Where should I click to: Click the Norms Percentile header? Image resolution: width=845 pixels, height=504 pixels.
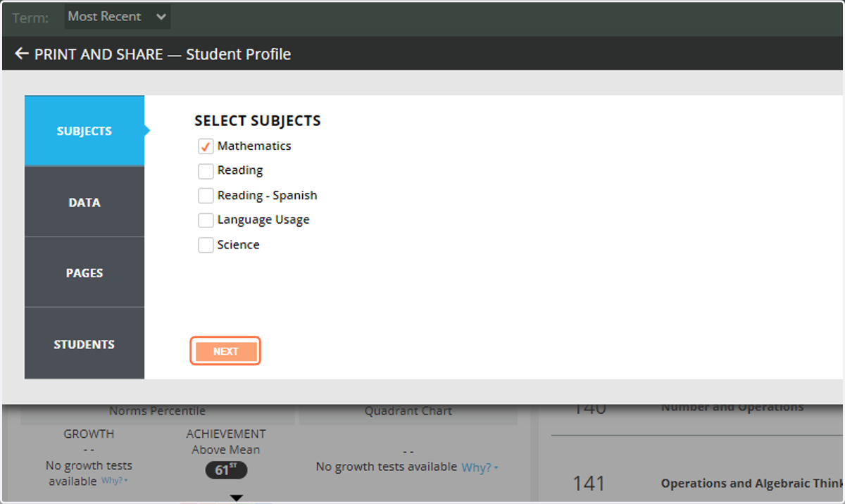[x=157, y=411]
